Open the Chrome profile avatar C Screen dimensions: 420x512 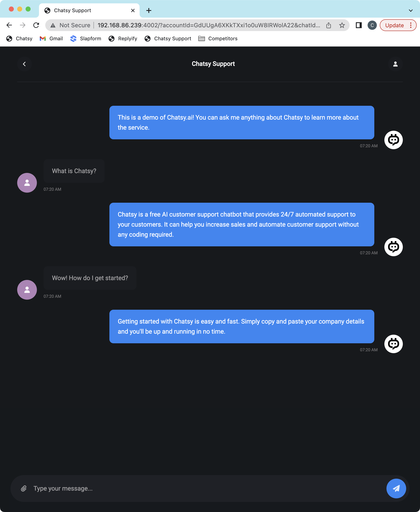point(372,25)
